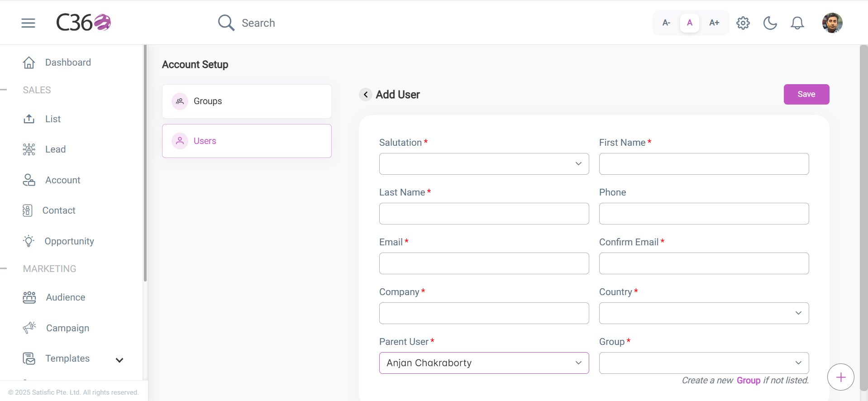Click the C360 logo
The image size is (868, 401).
click(x=84, y=23)
